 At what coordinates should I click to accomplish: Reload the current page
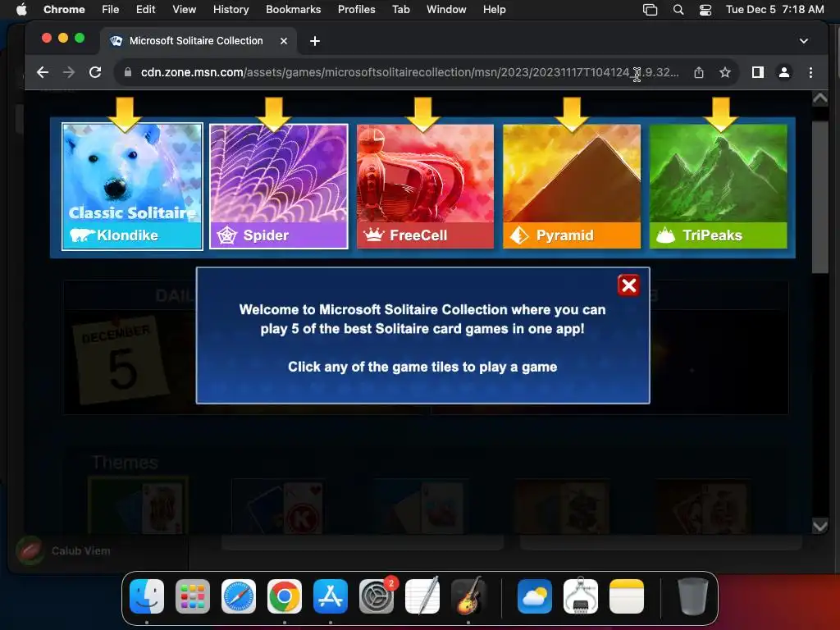click(95, 72)
